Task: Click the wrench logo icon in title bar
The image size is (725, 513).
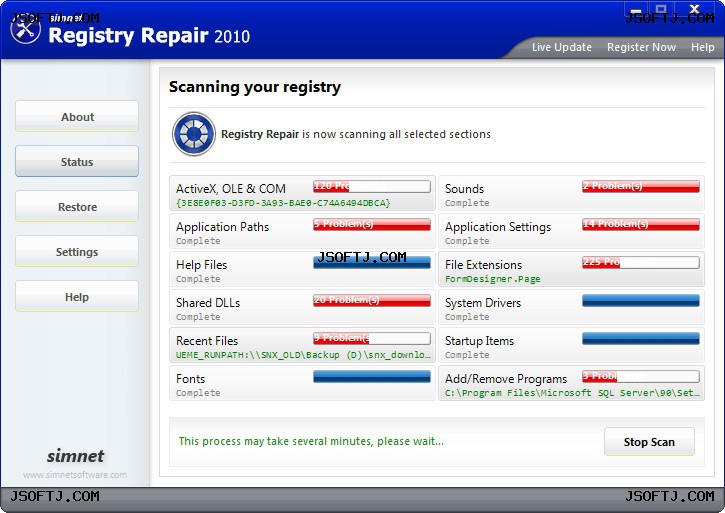Action: (x=25, y=30)
